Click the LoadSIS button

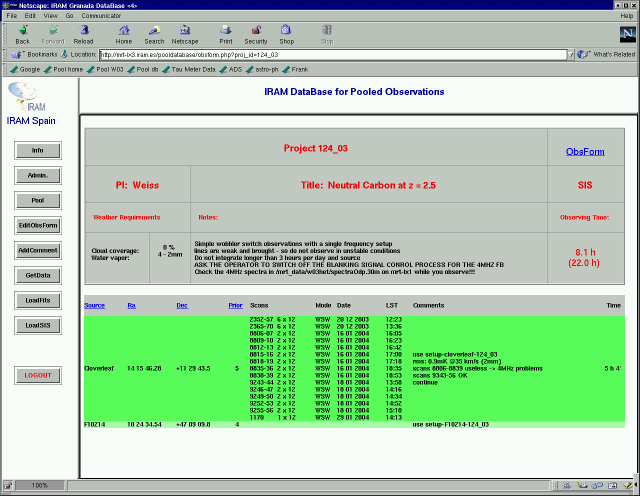pyautogui.click(x=38, y=325)
